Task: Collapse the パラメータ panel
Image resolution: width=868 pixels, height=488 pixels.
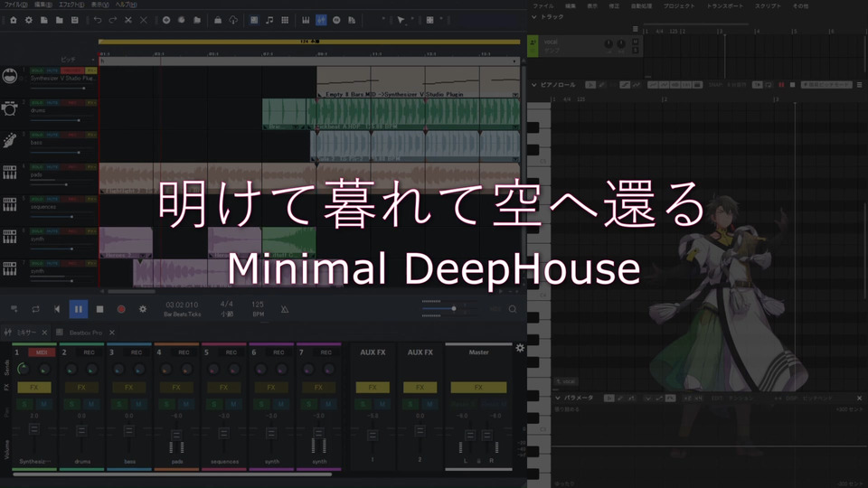Action: [x=558, y=398]
